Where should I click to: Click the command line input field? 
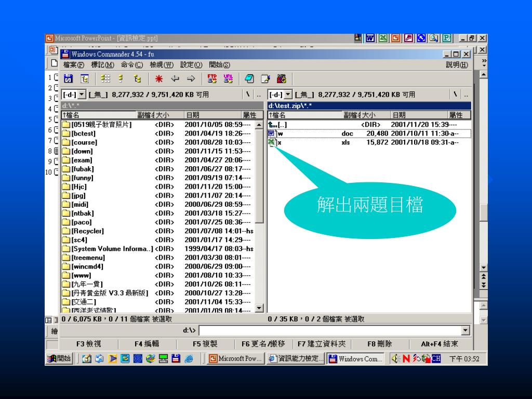click(x=330, y=330)
